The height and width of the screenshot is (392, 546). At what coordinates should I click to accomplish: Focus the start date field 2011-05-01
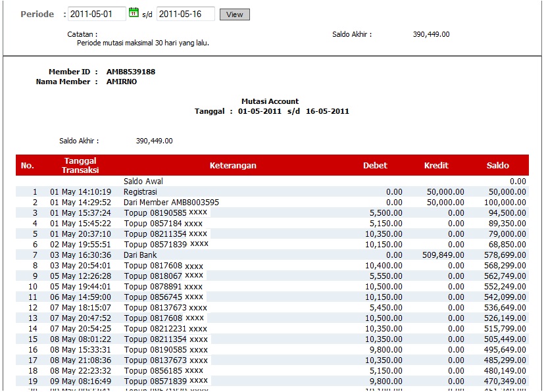point(97,14)
